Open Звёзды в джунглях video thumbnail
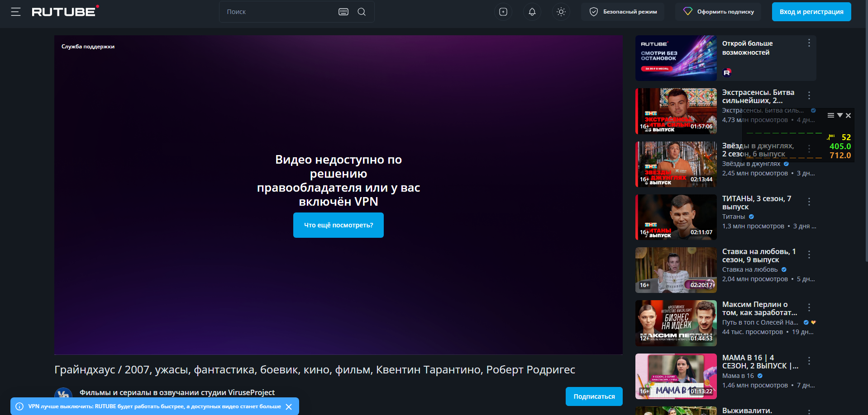 (676, 164)
